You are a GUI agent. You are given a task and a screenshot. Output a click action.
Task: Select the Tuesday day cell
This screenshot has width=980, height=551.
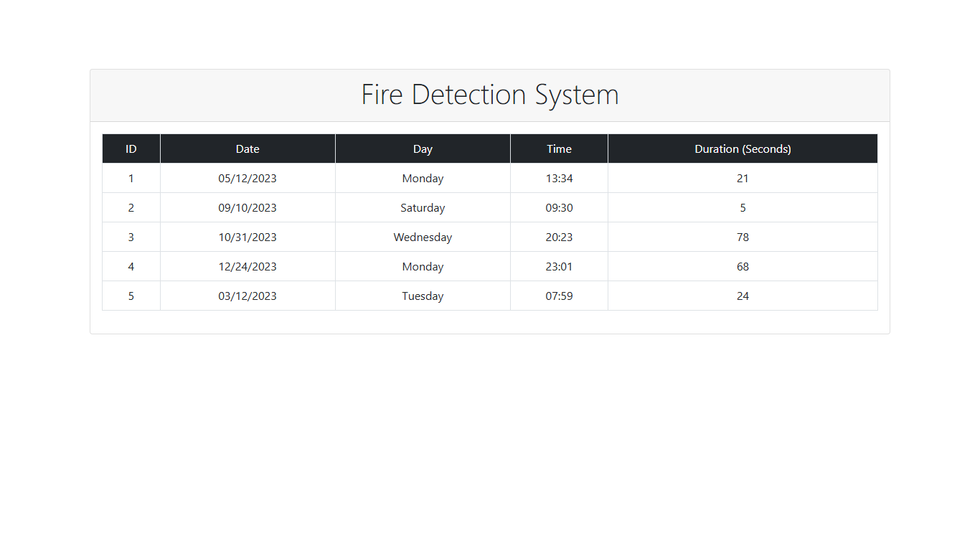[x=423, y=296]
